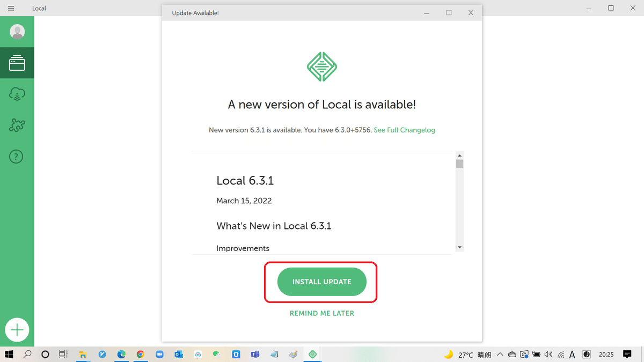Open Task View on taskbar
Image resolution: width=644 pixels, height=362 pixels.
63,354
